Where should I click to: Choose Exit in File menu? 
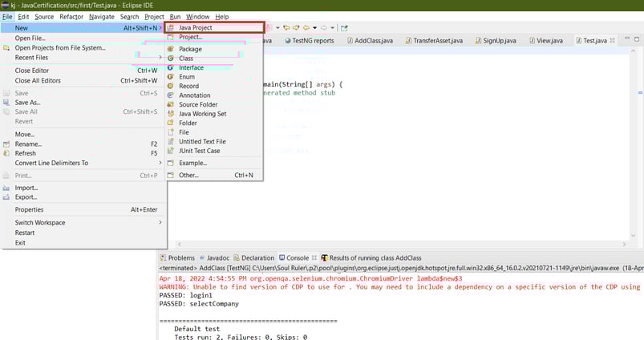coord(83,243)
